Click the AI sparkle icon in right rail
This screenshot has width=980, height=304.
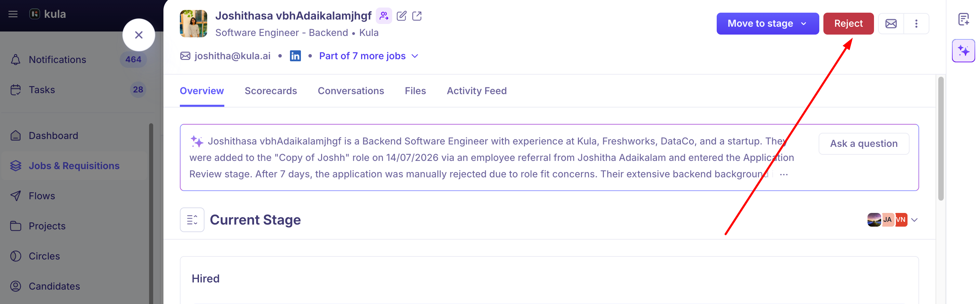click(x=963, y=51)
